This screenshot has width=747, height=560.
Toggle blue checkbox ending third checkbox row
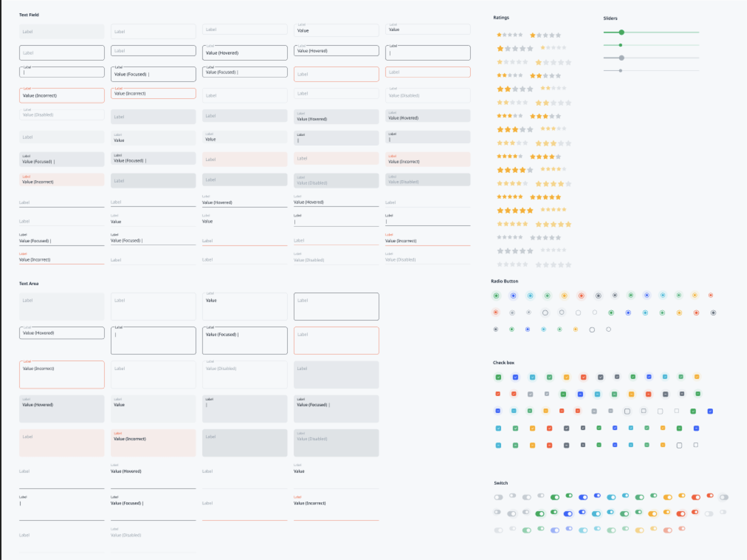(710, 411)
